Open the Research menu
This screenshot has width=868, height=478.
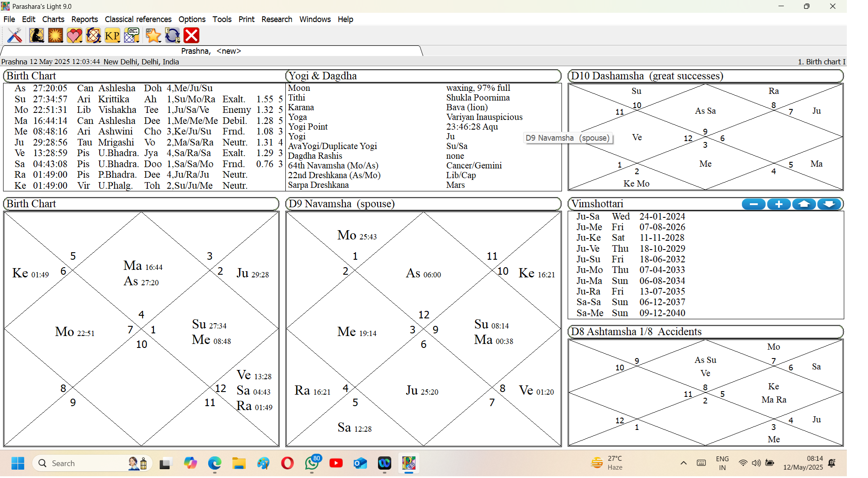point(277,19)
